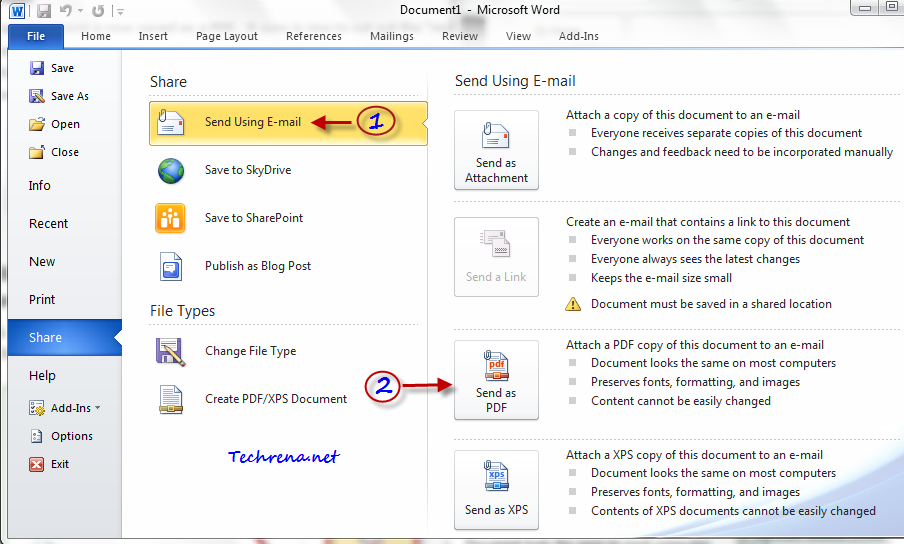This screenshot has height=544, width=904.
Task: Click the Undo icon in Quick Access Toolbar
Action: (66, 10)
